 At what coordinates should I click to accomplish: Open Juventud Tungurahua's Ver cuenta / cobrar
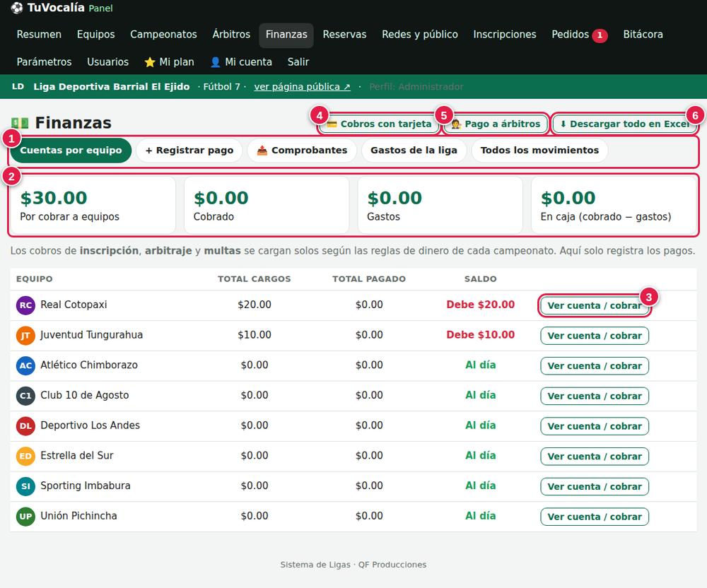595,336
